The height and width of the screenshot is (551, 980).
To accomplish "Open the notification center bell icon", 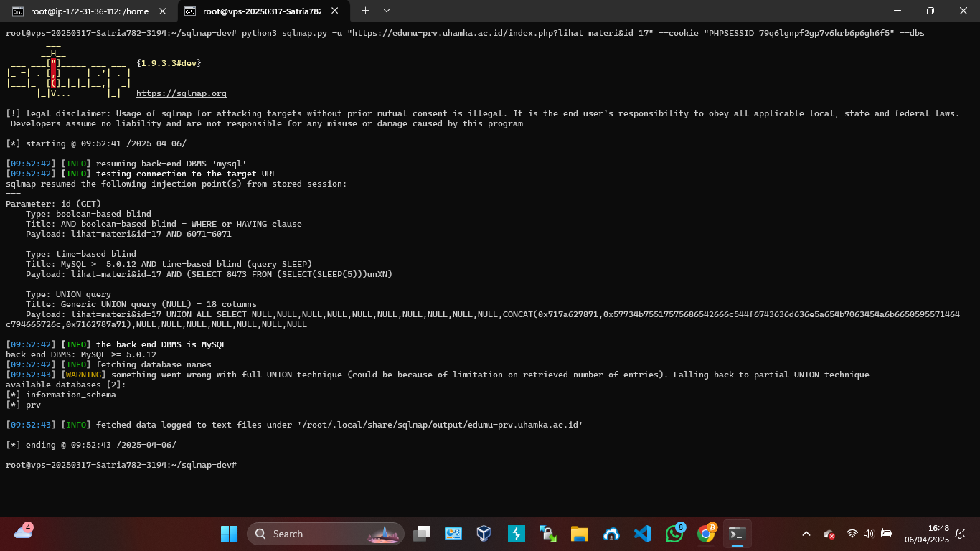I will 961,534.
